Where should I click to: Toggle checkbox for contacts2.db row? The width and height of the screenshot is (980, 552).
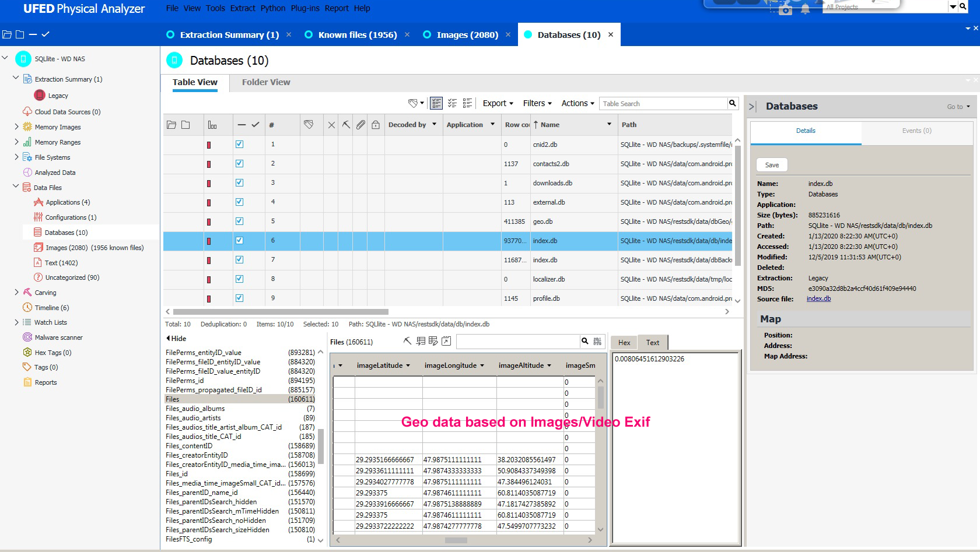[x=239, y=163]
